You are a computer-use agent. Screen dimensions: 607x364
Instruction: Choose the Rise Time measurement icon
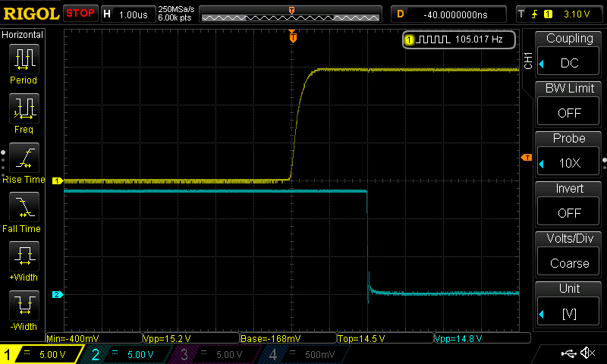(24, 161)
